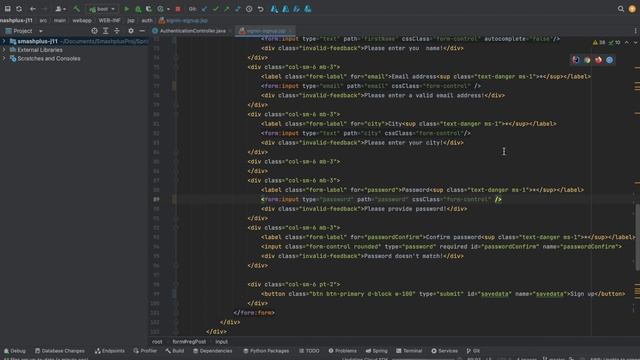Open page in Firefox browser icon
This screenshot has height=360, width=640.
pyautogui.click(x=598, y=60)
